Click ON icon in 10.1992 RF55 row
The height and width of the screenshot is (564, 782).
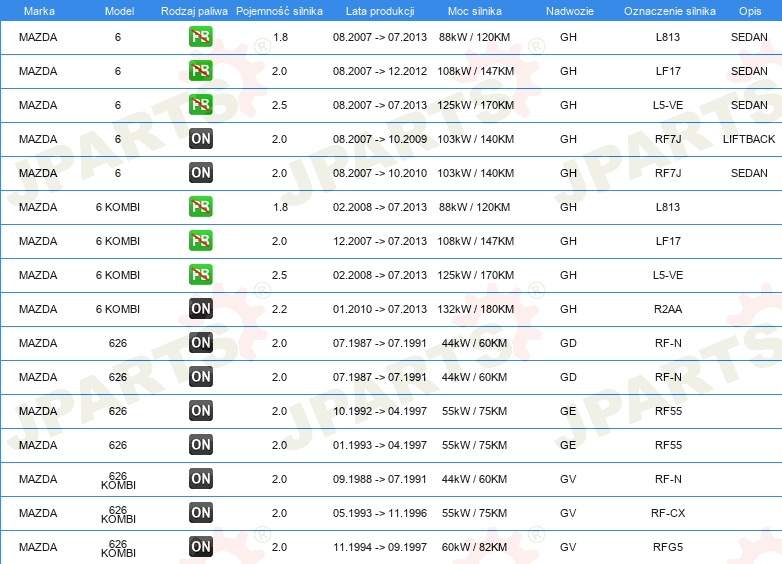(x=200, y=410)
